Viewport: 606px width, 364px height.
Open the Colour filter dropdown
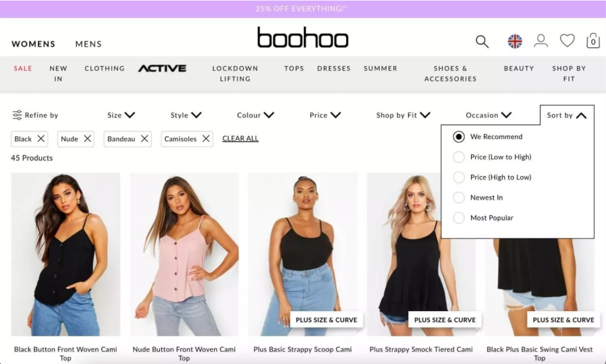pyautogui.click(x=255, y=115)
